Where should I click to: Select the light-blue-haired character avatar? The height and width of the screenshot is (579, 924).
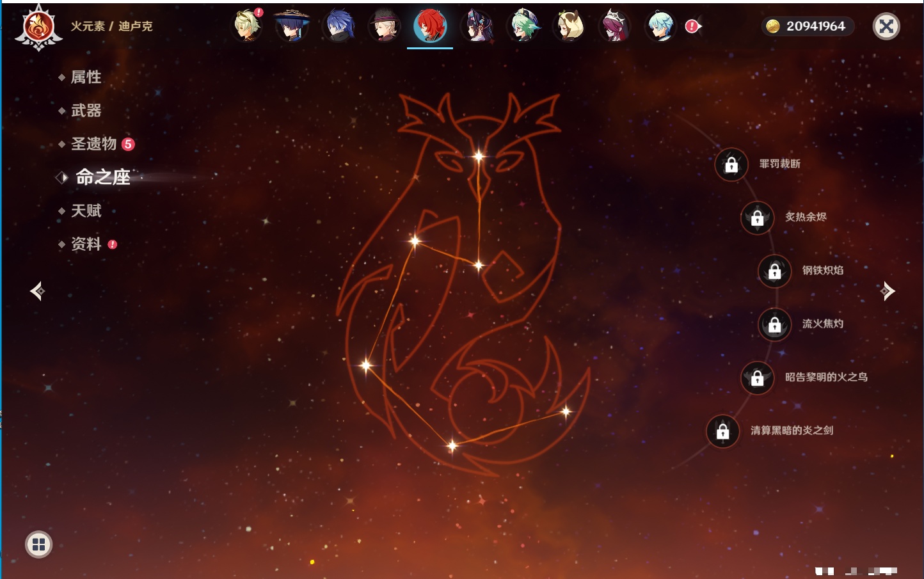point(660,26)
